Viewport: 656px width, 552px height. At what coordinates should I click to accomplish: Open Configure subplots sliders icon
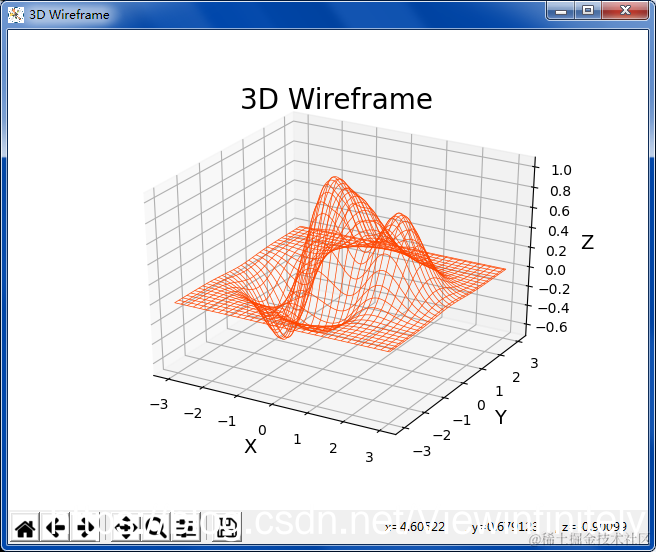[185, 527]
